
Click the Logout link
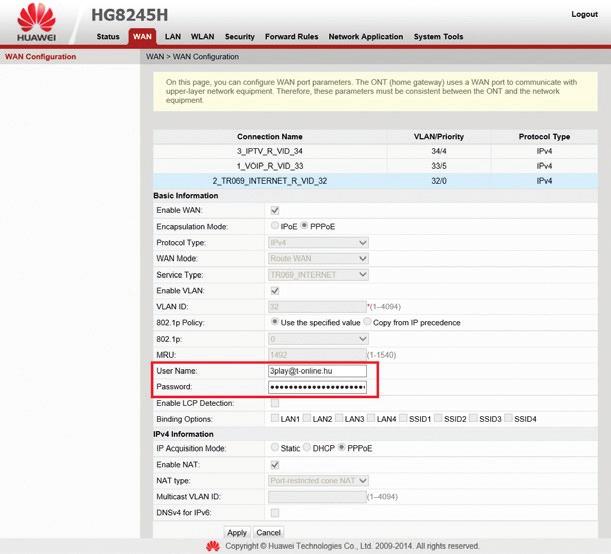pyautogui.click(x=584, y=14)
